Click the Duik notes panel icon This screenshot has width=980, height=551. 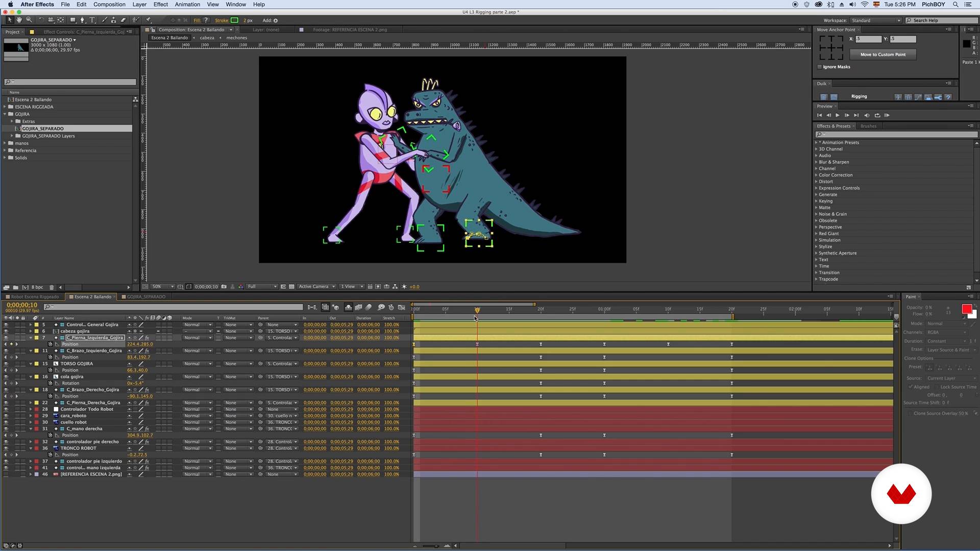(834, 97)
